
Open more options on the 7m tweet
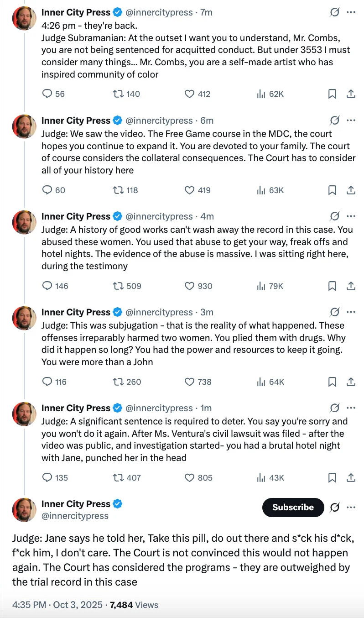[x=351, y=12]
